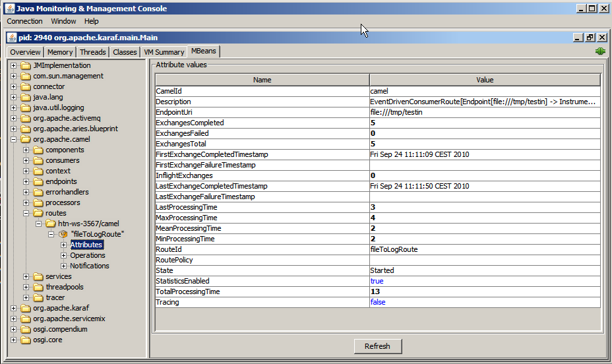Screen dimensions: 612x364
Task: Select the services tree item
Action: click(x=58, y=276)
